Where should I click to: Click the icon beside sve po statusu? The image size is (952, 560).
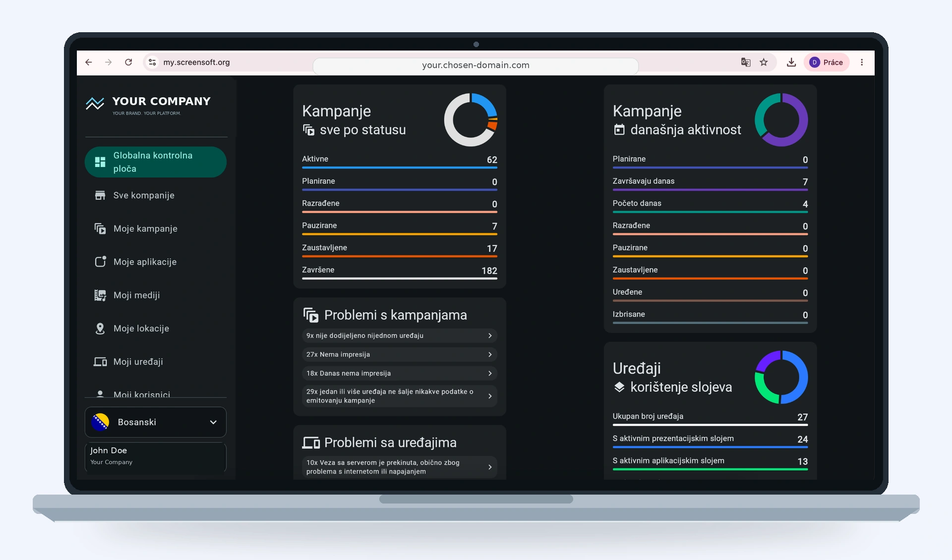(308, 130)
